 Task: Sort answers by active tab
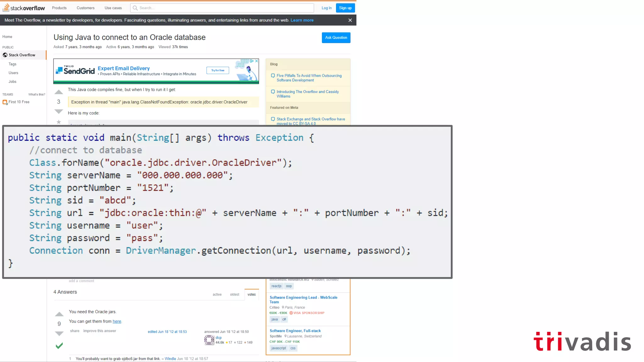click(x=217, y=294)
